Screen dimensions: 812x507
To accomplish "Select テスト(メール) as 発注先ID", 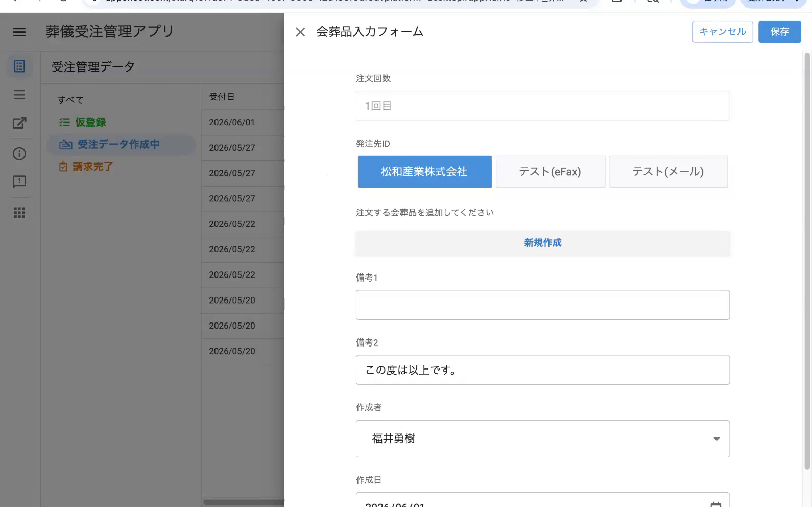I will coord(668,172).
